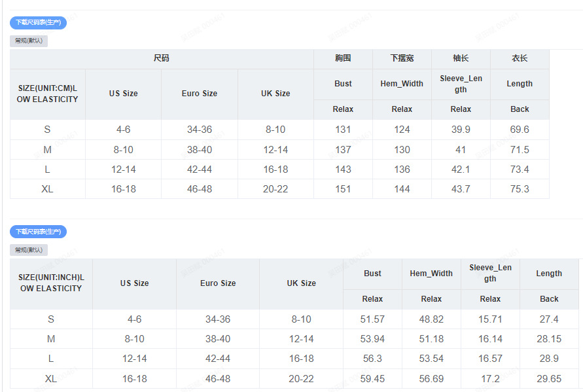The image size is (583, 392).
Task: Select the 常规(默认) tag above the CM table
Action: [x=29, y=41]
